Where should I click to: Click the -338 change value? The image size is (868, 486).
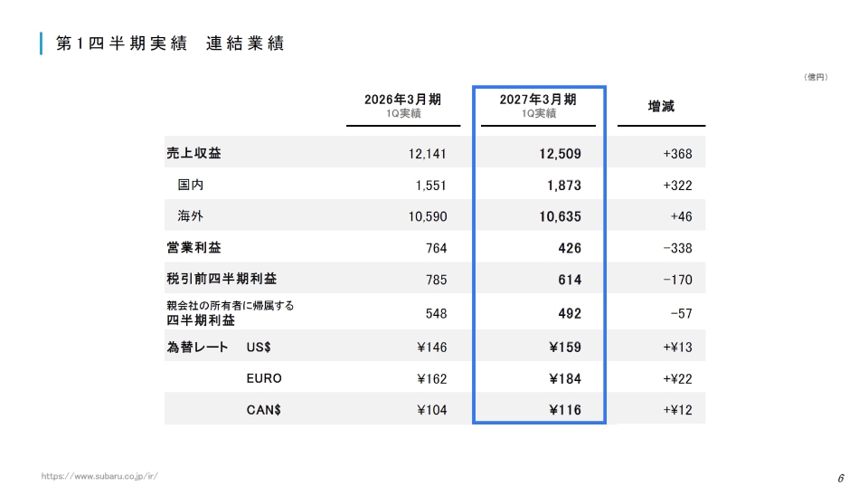point(677,248)
